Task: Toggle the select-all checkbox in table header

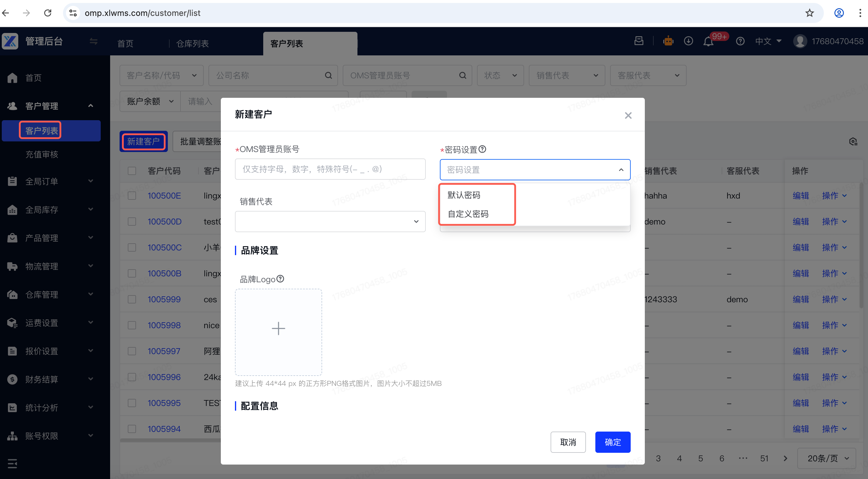Action: tap(132, 171)
